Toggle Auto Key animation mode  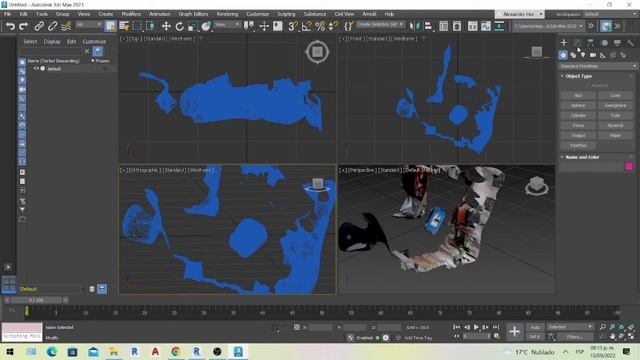coord(535,327)
